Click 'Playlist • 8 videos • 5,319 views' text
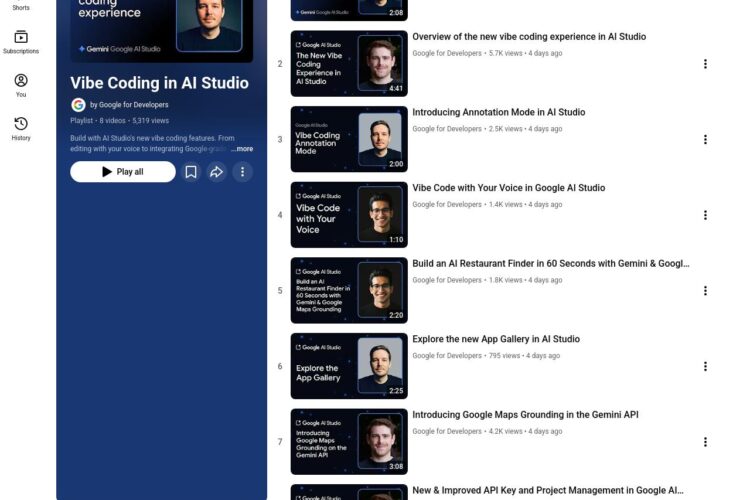The width and height of the screenshot is (750, 500). pos(120,121)
